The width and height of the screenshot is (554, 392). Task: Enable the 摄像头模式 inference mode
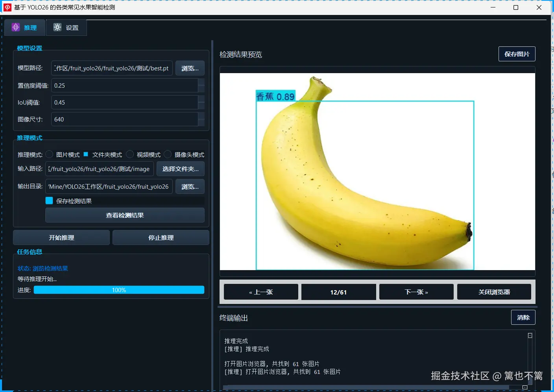point(168,154)
